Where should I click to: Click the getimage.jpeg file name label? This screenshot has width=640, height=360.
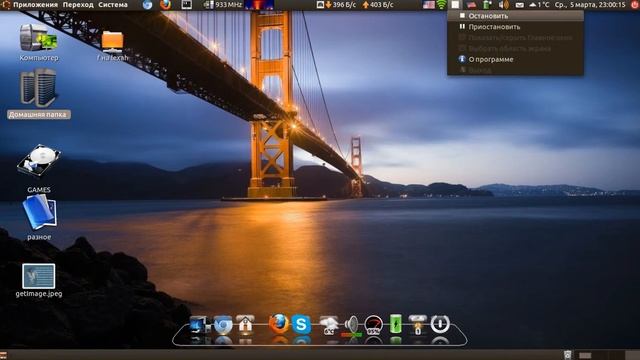pos(39,293)
